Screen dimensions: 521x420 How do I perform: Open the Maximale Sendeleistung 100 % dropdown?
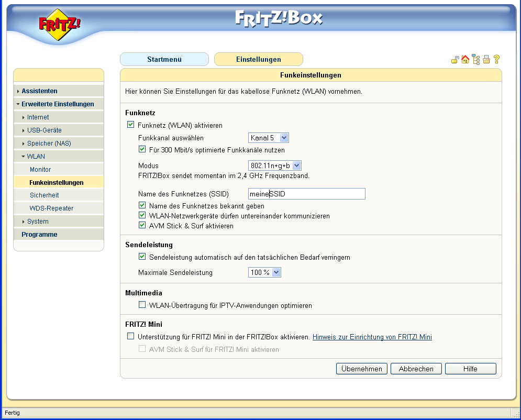tap(264, 272)
